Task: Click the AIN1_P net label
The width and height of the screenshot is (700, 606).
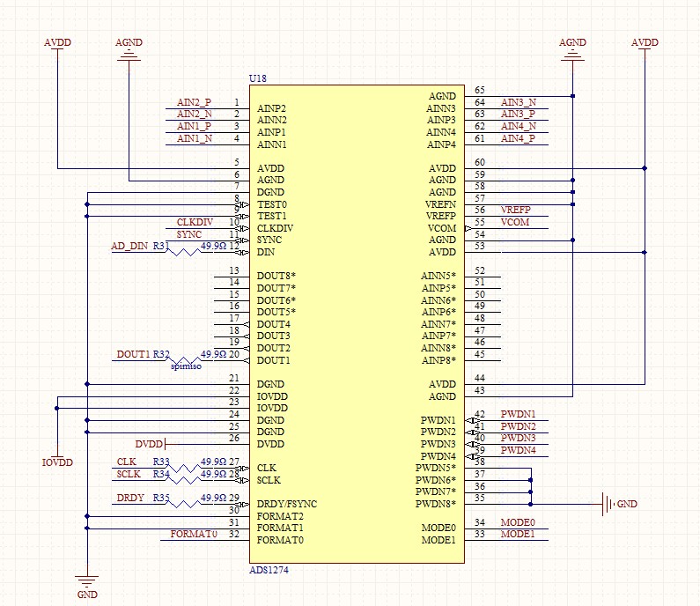Action: pos(194,126)
